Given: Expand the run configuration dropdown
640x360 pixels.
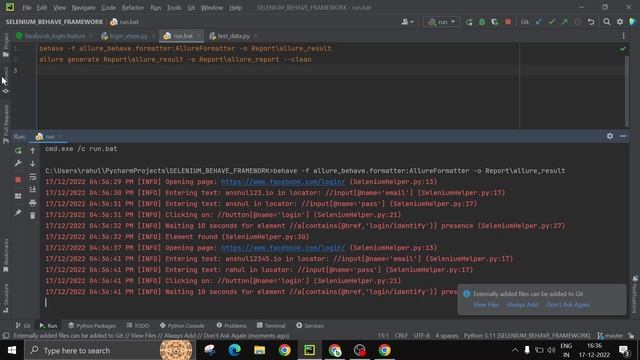Looking at the screenshot, I should tap(441, 22).
